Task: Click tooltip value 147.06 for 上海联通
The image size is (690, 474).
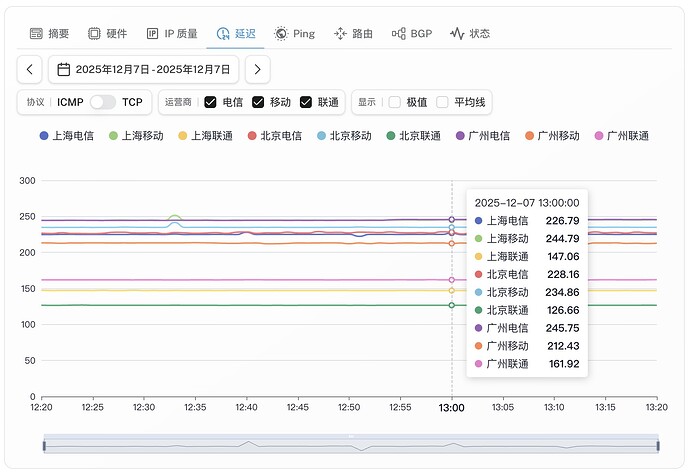Action: (563, 257)
